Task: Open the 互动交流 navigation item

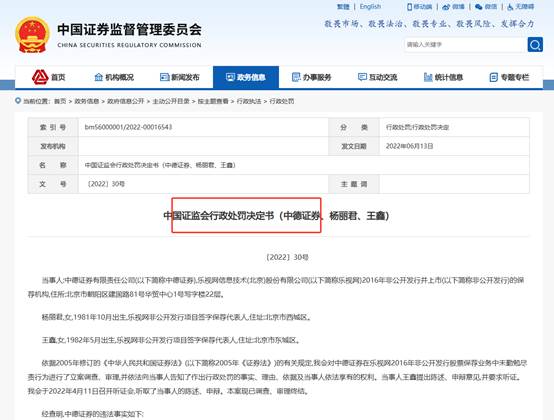Action: (378, 77)
